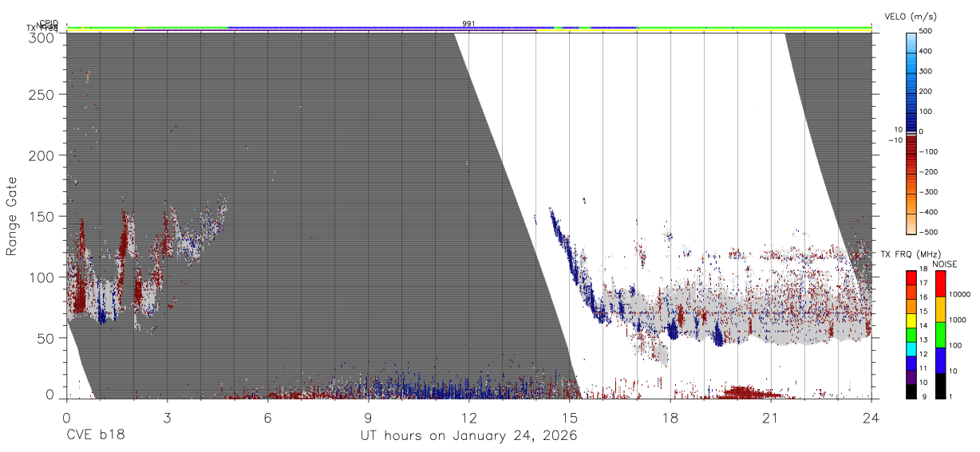Click the red 17–18 MHz frequency swatch

911,277
